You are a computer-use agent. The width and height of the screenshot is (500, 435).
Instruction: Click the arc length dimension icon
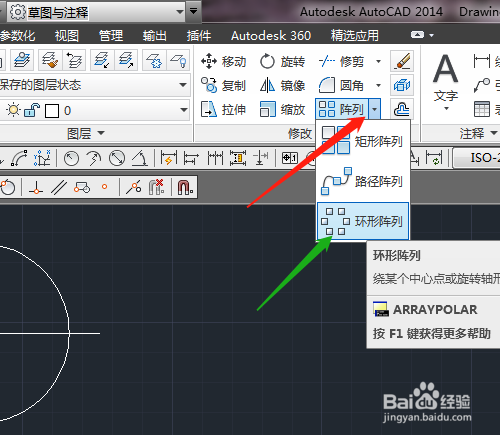[x=19, y=158]
